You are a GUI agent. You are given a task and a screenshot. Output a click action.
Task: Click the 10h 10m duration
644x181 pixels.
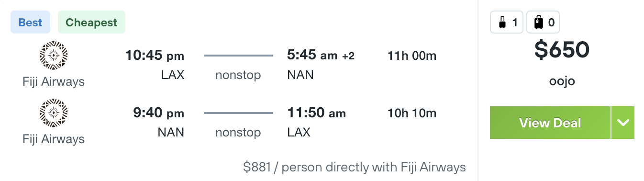click(x=412, y=113)
